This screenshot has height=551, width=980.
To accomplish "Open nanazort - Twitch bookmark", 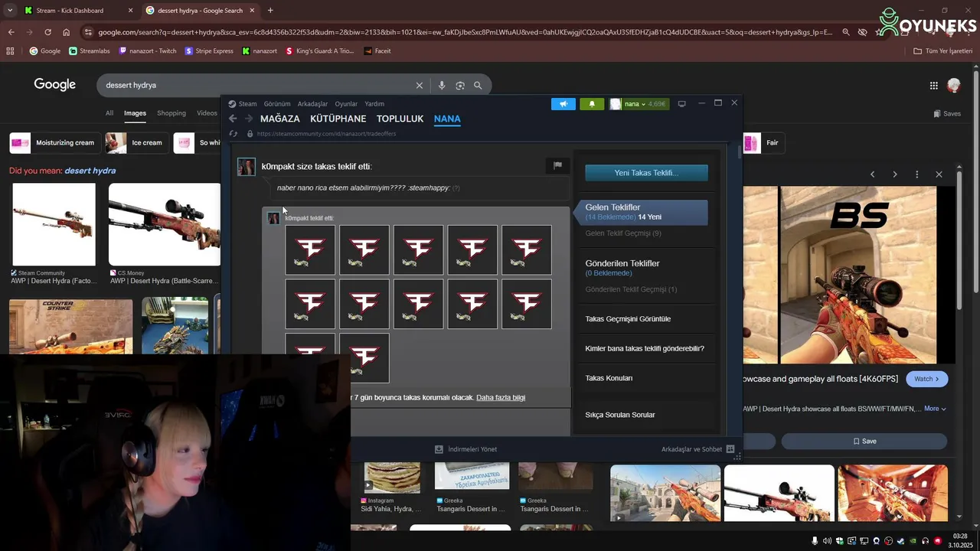I will click(148, 51).
